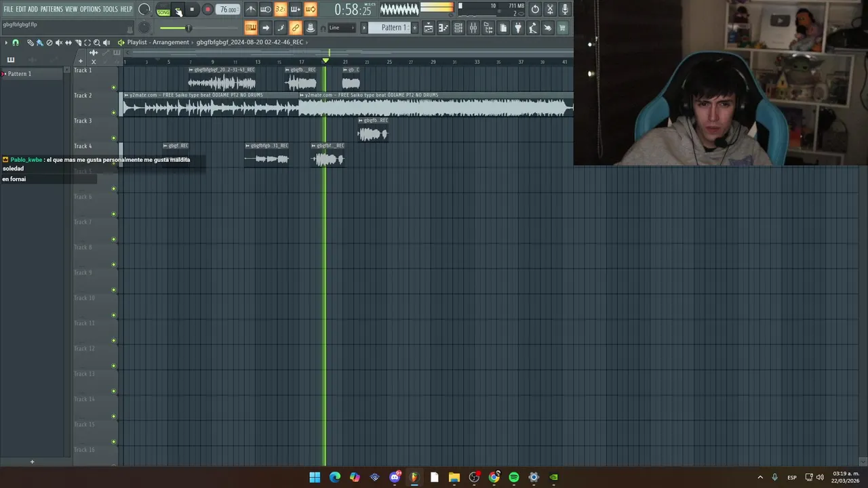Open playlist options menu arrow
868x488 pixels.
pyautogui.click(x=6, y=43)
